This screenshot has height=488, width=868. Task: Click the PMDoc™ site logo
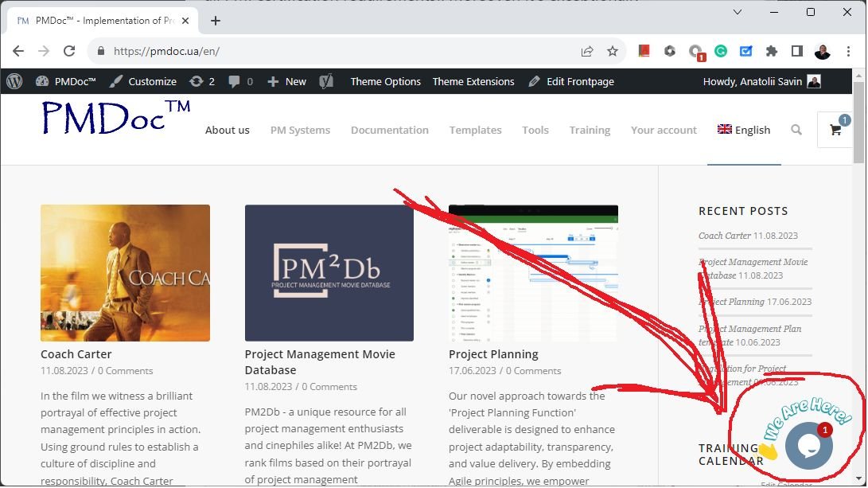point(116,118)
